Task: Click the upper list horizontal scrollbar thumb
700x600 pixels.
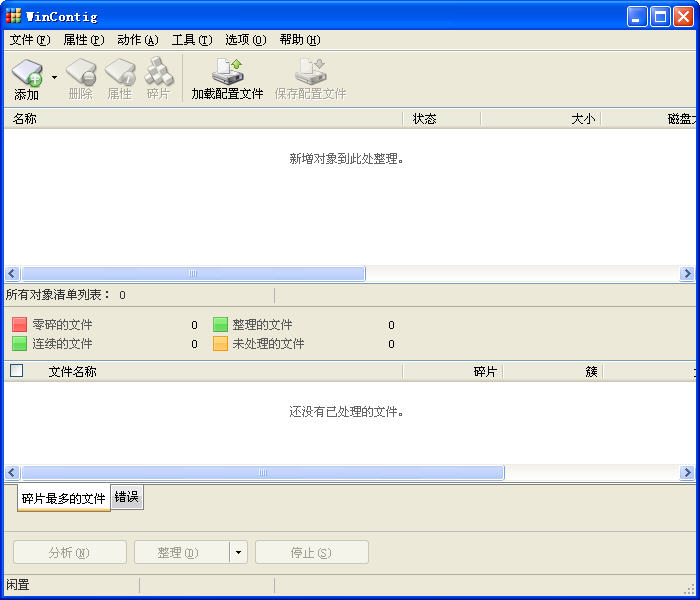Action: coord(193,273)
